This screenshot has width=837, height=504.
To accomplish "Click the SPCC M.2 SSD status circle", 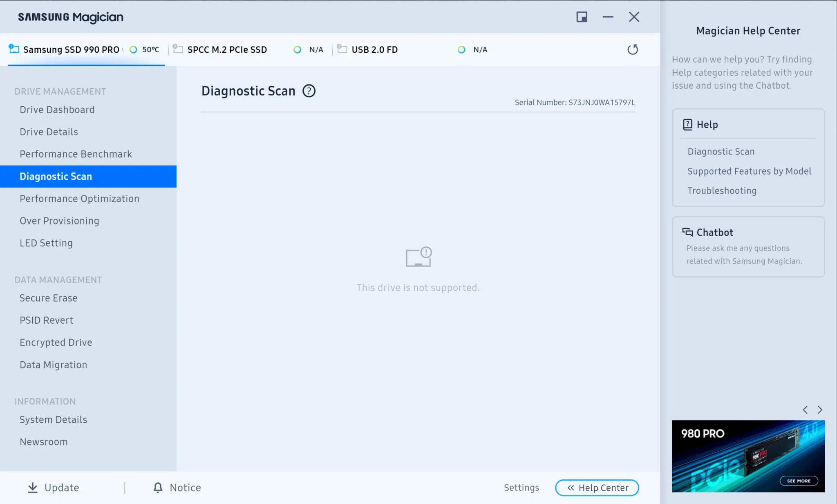I will pos(298,49).
